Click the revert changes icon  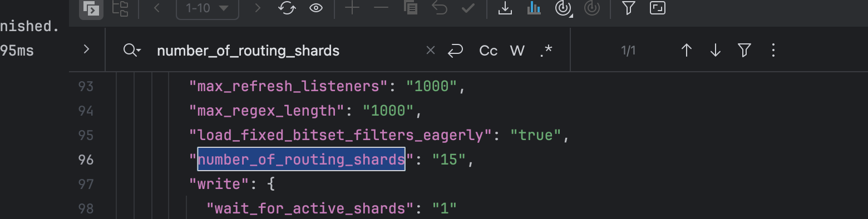click(x=440, y=8)
